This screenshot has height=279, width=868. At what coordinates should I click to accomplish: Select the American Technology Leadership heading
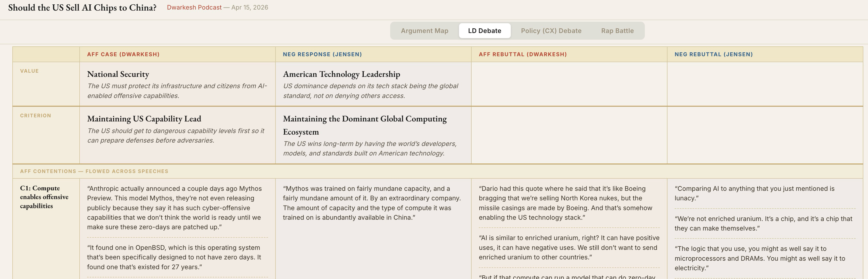(x=341, y=74)
